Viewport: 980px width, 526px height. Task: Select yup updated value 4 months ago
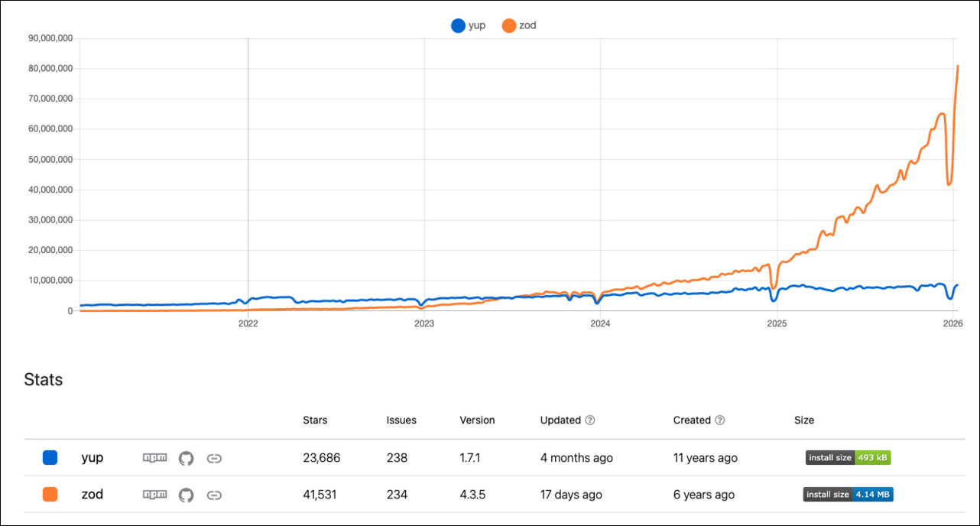tap(576, 458)
